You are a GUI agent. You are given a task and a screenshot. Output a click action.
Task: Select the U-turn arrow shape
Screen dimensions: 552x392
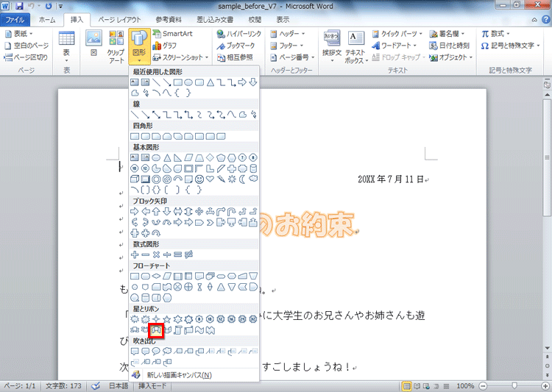pyautogui.click(x=232, y=212)
